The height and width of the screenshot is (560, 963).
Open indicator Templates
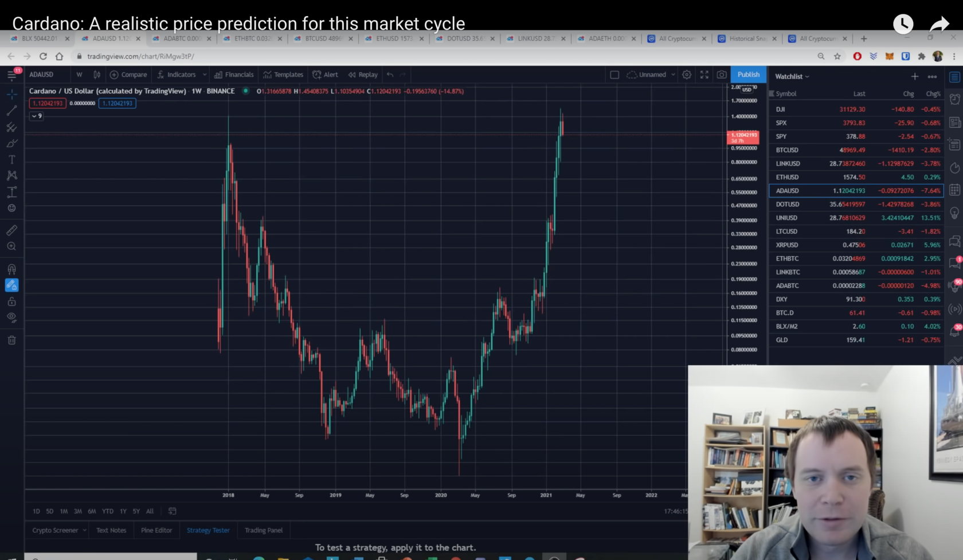click(283, 75)
